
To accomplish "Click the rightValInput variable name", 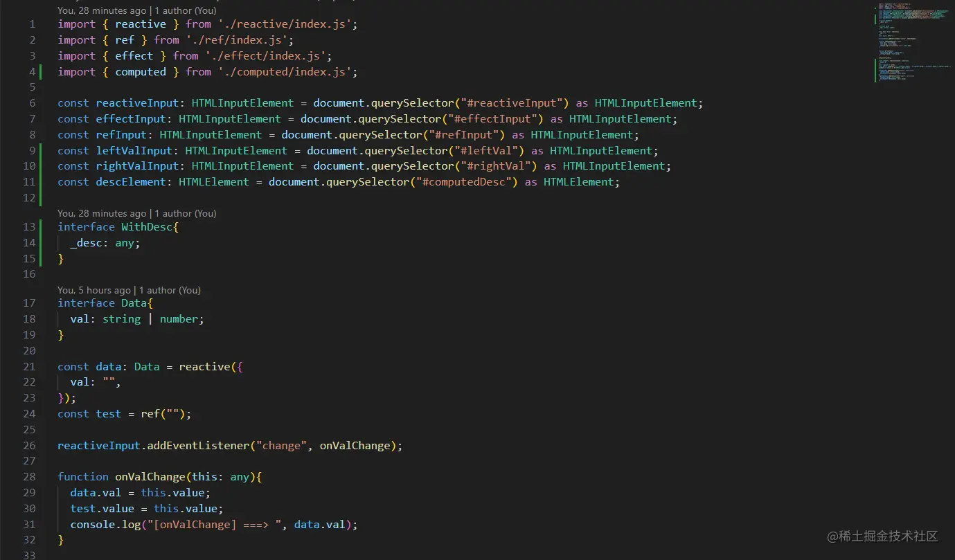I will point(137,166).
